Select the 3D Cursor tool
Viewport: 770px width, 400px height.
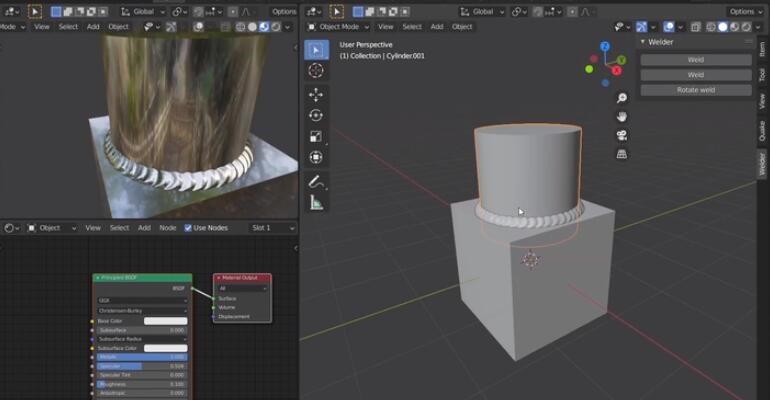316,71
